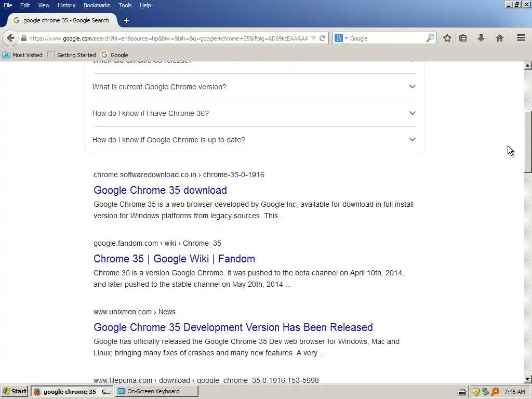
Task: Open the Windows Start menu
Action: (14, 391)
